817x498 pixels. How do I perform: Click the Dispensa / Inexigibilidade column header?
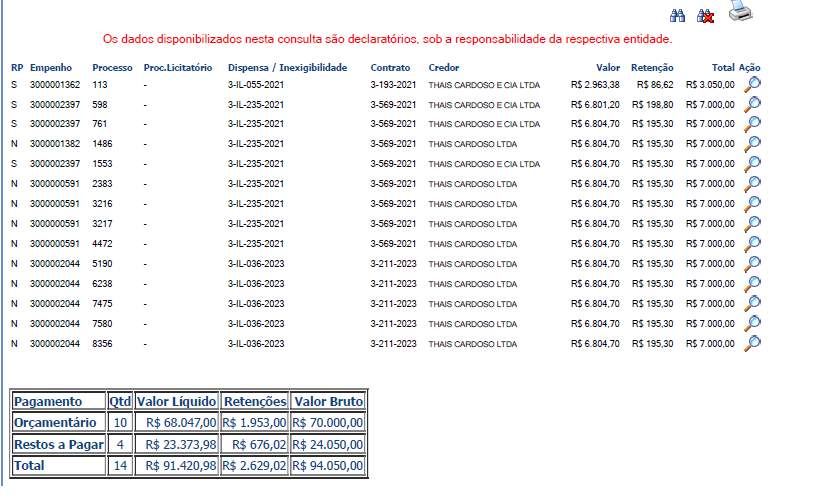[287, 67]
